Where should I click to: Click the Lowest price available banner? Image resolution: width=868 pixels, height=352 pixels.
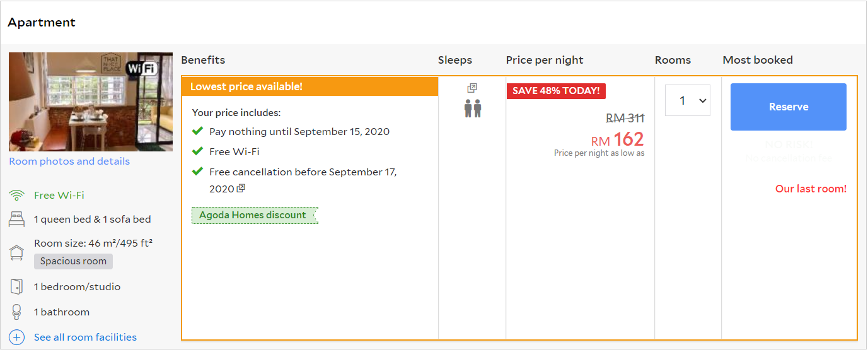point(310,86)
